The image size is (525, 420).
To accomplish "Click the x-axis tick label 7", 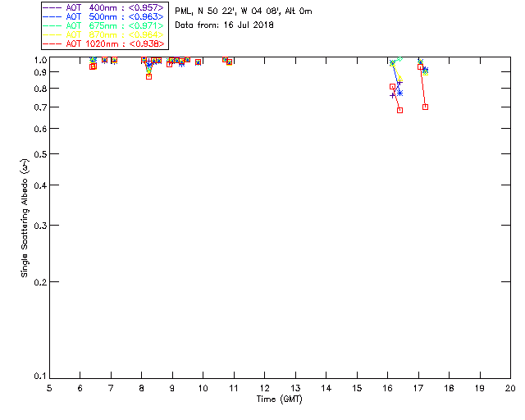I will point(111,389).
